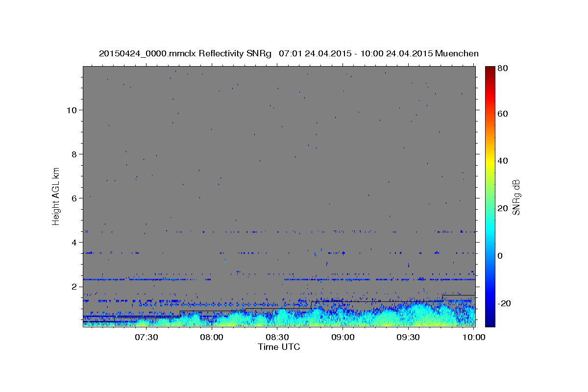The width and height of the screenshot is (588, 392).
Task: Click the colorbar value label 0
Action: (500, 256)
